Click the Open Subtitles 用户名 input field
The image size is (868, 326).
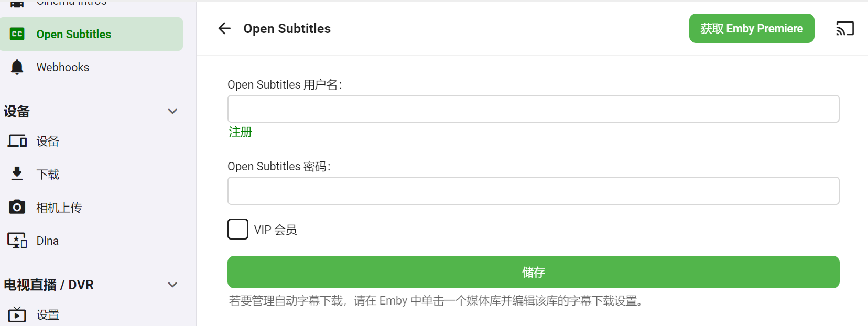533,108
